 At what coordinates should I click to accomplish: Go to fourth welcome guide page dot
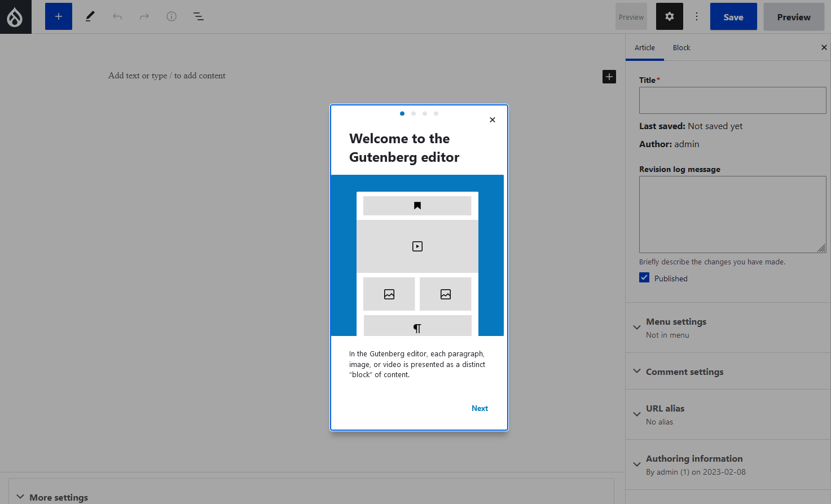[x=436, y=113]
